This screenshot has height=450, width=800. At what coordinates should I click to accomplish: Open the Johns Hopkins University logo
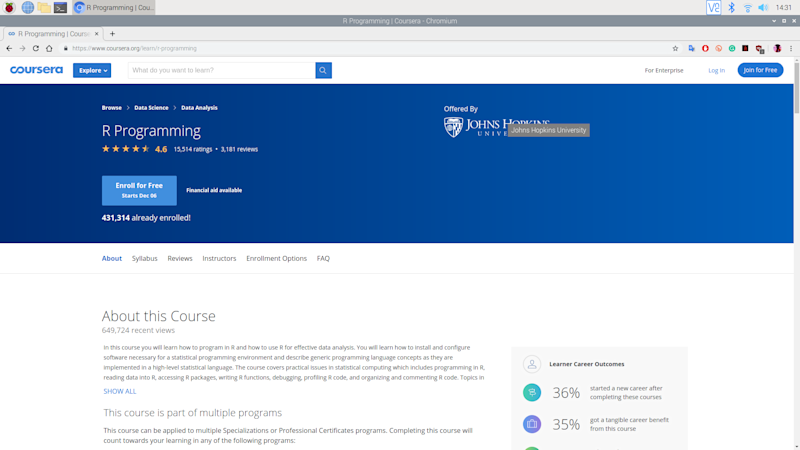[x=496, y=127]
